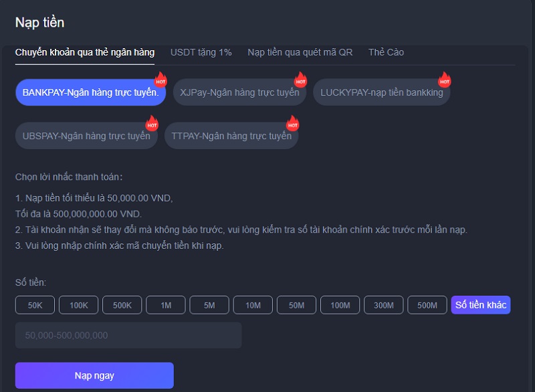The width and height of the screenshot is (535, 392).
Task: Select the 50K amount preset
Action: coord(35,305)
